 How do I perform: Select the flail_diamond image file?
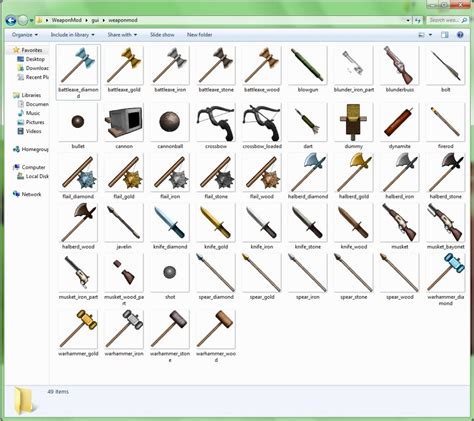coord(78,176)
